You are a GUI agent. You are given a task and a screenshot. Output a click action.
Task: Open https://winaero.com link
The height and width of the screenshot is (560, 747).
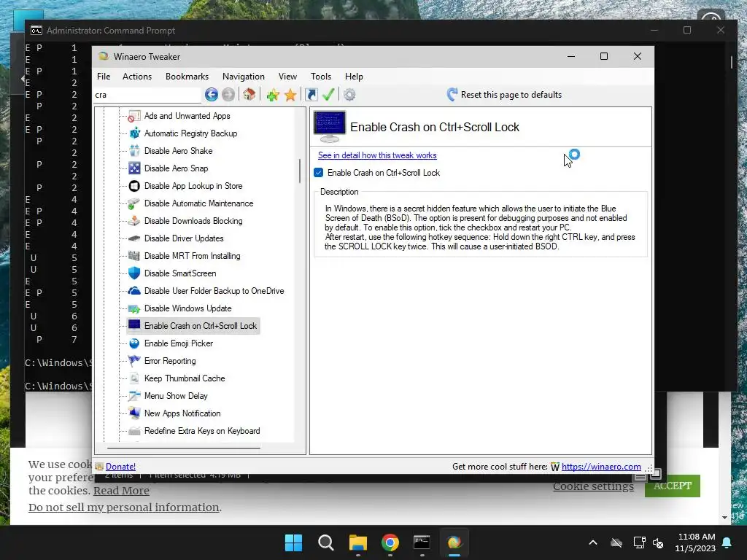click(x=601, y=467)
